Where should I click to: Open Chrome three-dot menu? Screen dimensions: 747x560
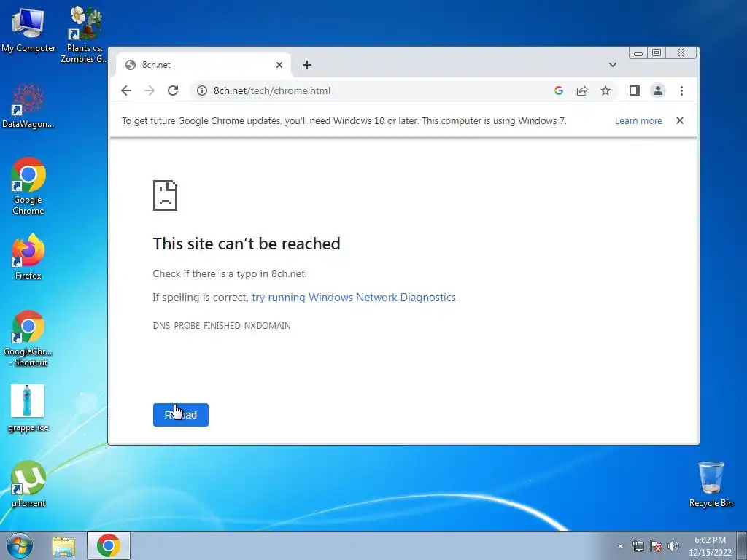click(x=682, y=90)
